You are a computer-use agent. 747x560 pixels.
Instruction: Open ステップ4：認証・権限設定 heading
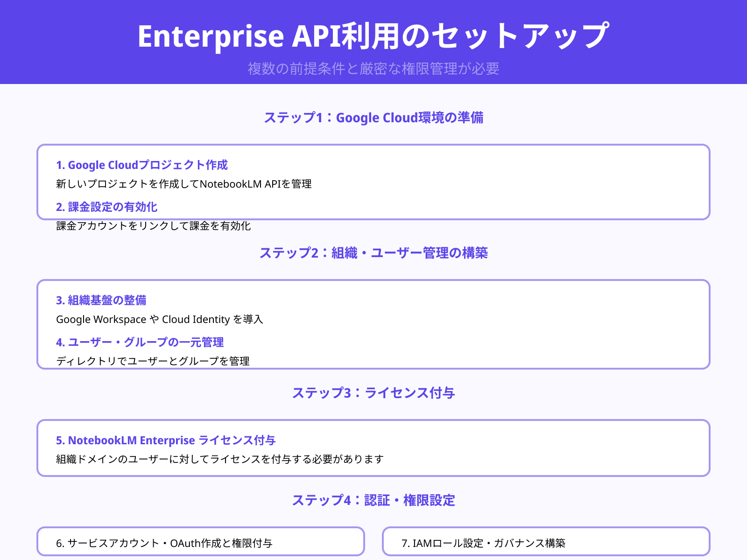click(x=374, y=500)
